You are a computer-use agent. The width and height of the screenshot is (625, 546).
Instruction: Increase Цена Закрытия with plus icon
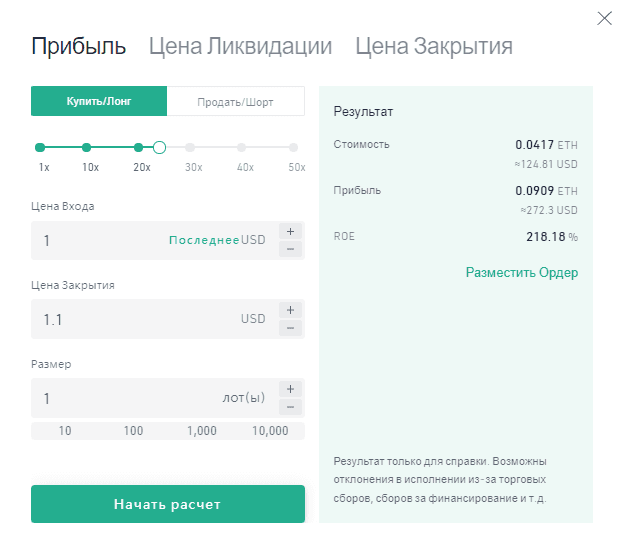click(x=290, y=310)
